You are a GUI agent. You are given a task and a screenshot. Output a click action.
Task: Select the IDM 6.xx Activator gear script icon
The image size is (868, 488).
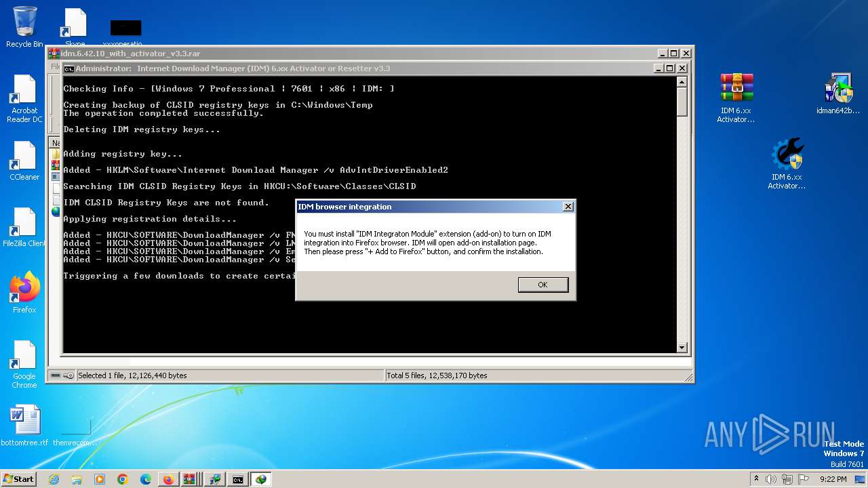pyautogui.click(x=787, y=164)
